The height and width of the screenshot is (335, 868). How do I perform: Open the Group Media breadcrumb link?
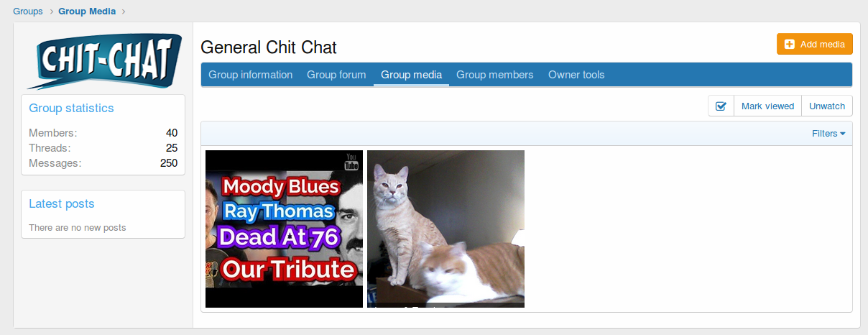(87, 12)
